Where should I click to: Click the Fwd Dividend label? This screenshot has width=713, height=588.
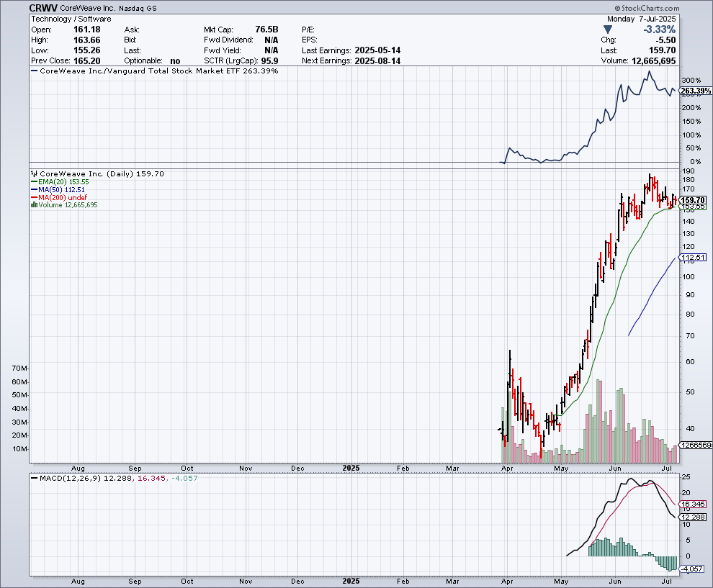tap(228, 40)
